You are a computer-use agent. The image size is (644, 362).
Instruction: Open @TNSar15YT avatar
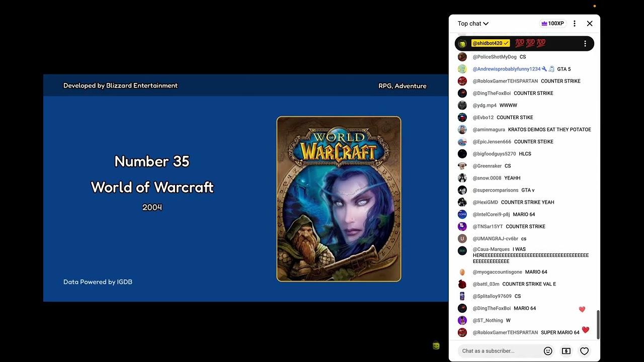462,226
